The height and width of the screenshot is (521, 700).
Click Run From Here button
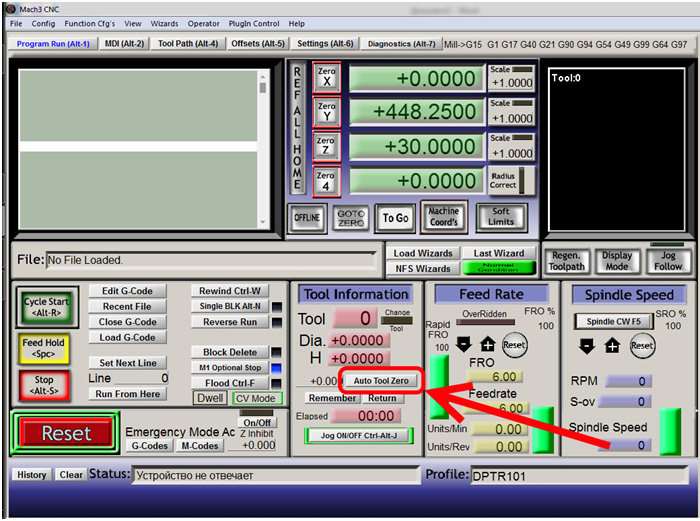click(x=127, y=394)
